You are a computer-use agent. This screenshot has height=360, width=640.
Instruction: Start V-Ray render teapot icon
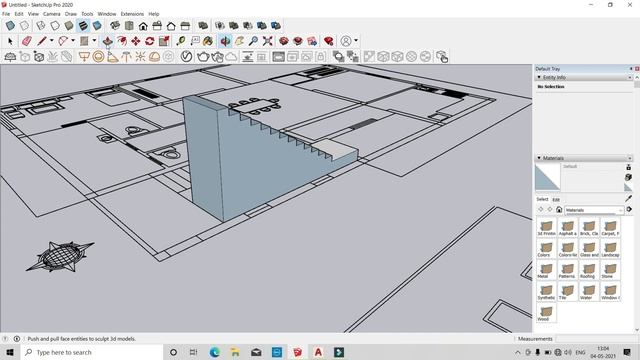point(203,57)
